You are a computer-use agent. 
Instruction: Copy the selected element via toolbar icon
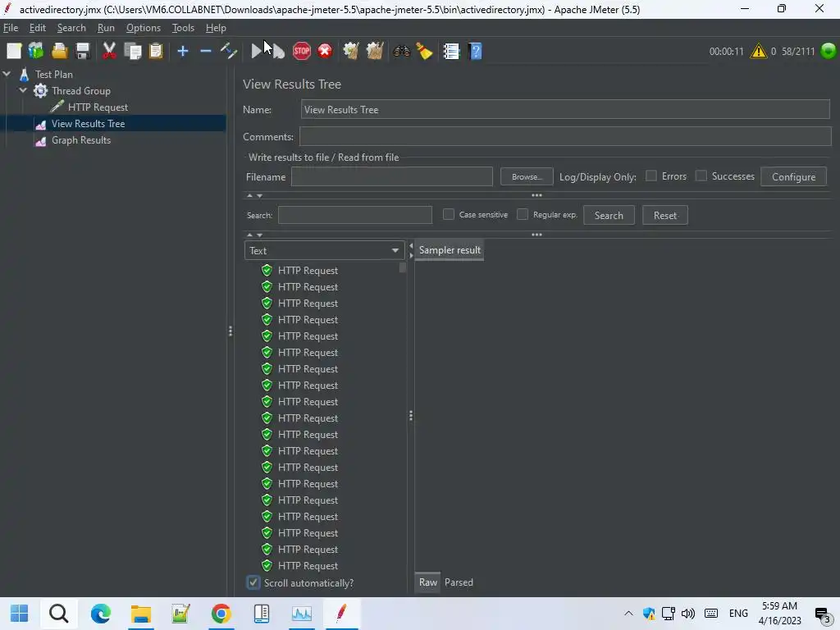[132, 51]
